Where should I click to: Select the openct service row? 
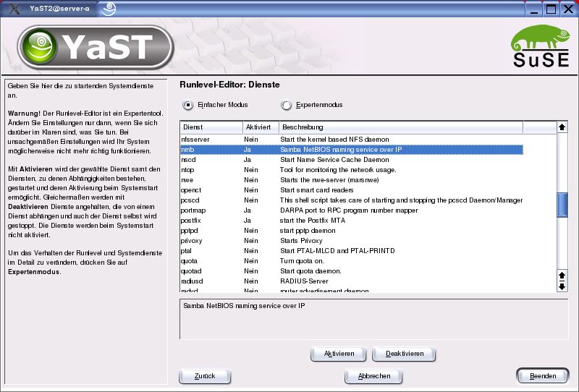(x=352, y=190)
